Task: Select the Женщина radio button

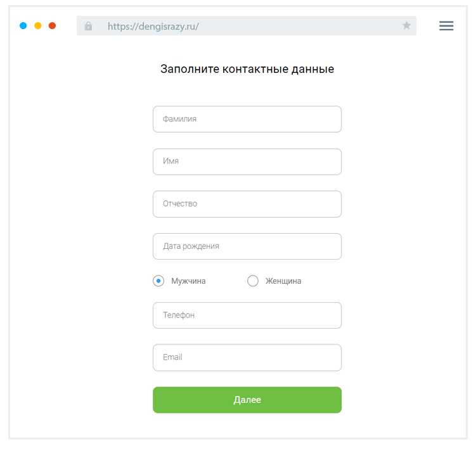Action: click(253, 281)
